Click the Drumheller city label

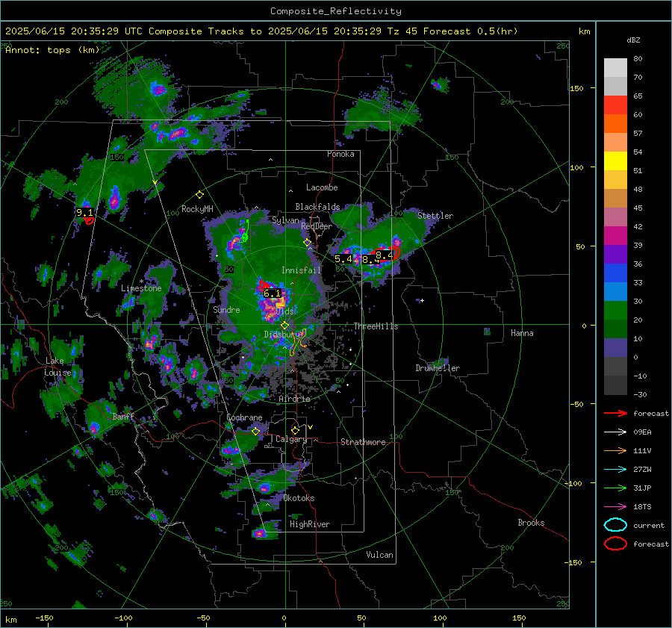(x=437, y=368)
